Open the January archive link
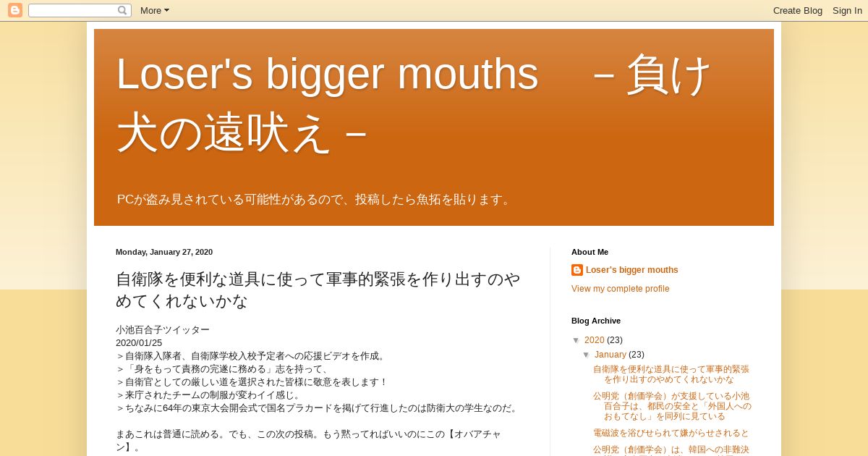 coord(610,355)
